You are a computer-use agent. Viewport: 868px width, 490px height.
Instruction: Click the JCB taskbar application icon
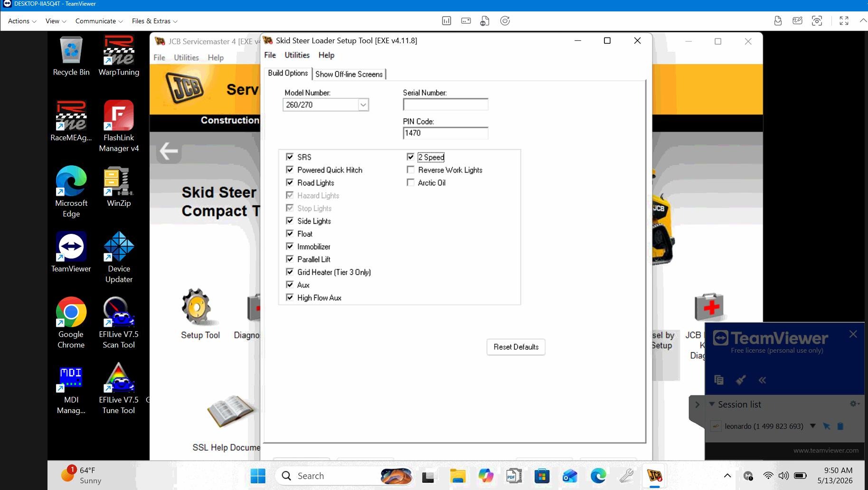click(x=654, y=476)
